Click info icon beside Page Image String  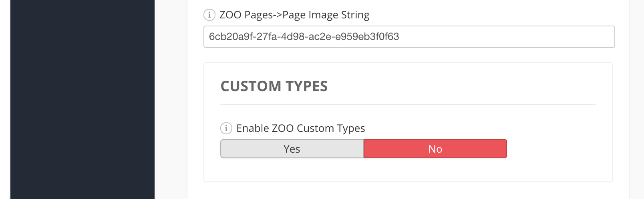(x=209, y=15)
